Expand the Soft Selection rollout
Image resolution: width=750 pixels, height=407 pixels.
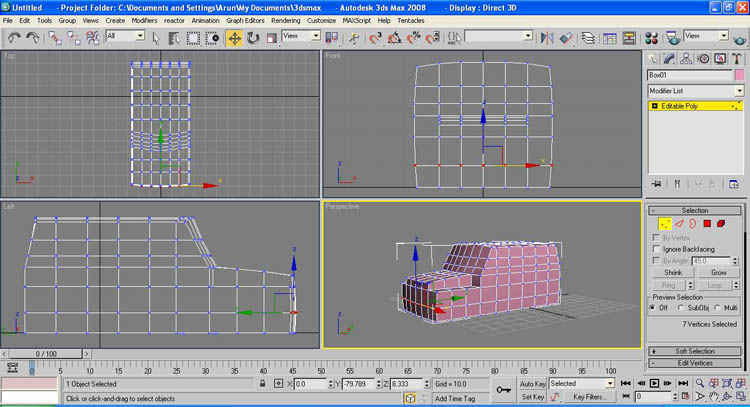click(x=695, y=351)
